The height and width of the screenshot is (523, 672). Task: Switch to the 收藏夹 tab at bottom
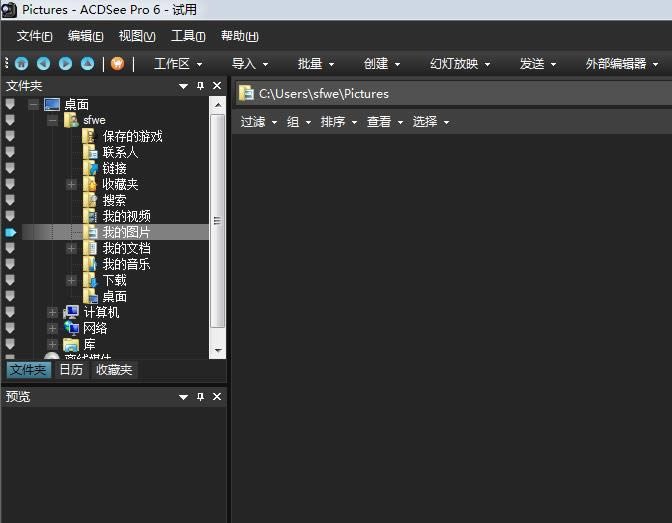[x=114, y=370]
